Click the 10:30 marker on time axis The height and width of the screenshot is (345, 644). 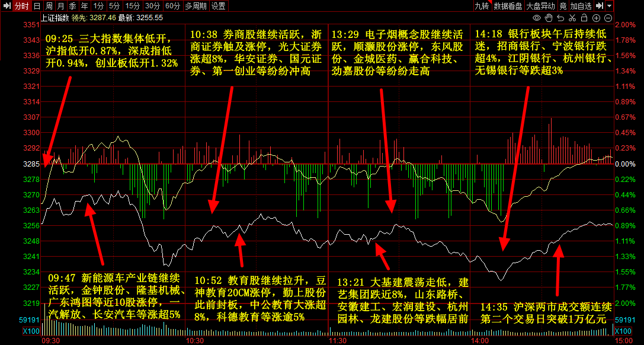click(x=195, y=341)
